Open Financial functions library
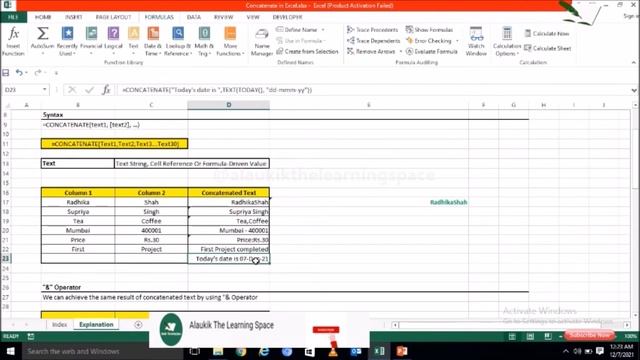Viewport: 640px width, 360px height. [x=91, y=41]
